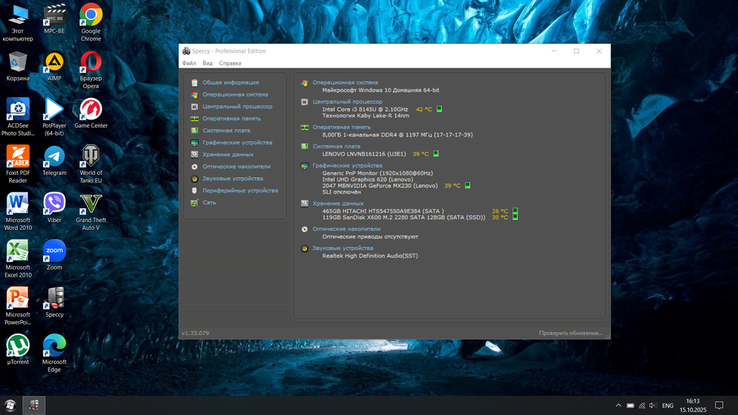Select Общая информация in the sidebar
738x415 pixels.
click(231, 82)
